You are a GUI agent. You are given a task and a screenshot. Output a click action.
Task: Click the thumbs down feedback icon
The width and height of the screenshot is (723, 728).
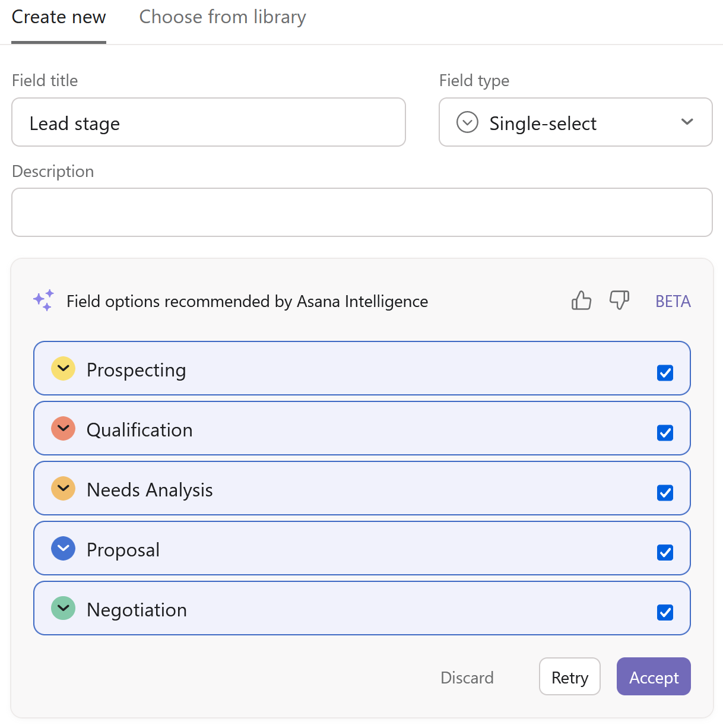point(619,300)
